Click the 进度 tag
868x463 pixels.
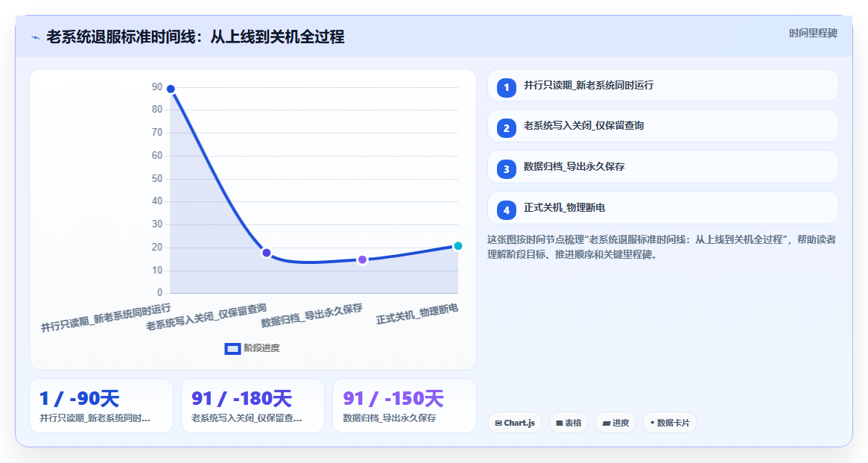[x=615, y=423]
